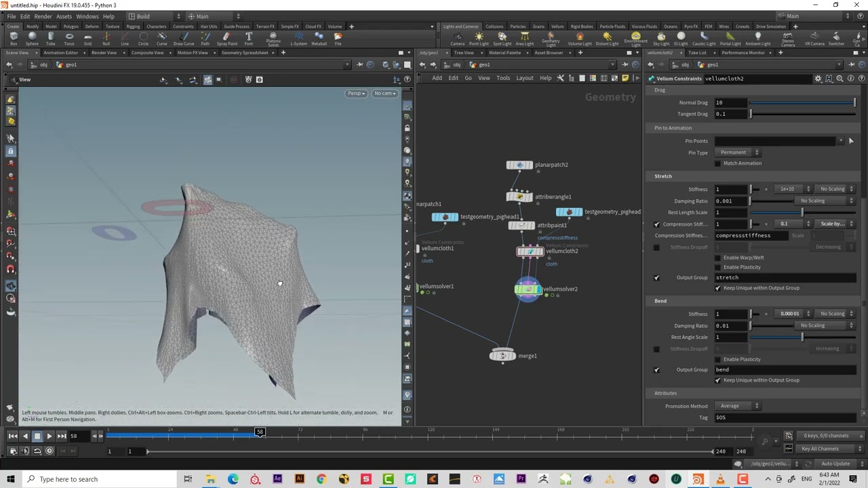Select the attribwrangle1 node
This screenshot has width=868, height=488.
coord(519,197)
